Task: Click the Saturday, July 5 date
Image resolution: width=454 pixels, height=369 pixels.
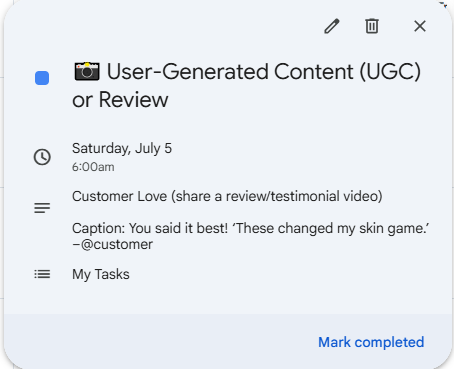Action: pyautogui.click(x=122, y=148)
